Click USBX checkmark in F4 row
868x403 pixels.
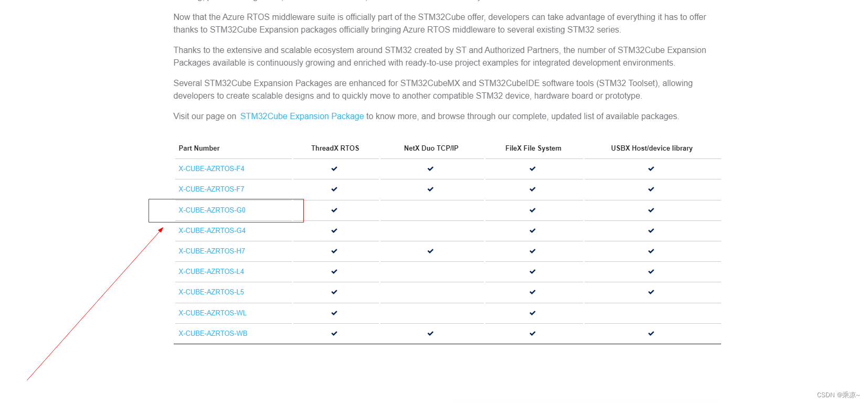click(x=651, y=168)
